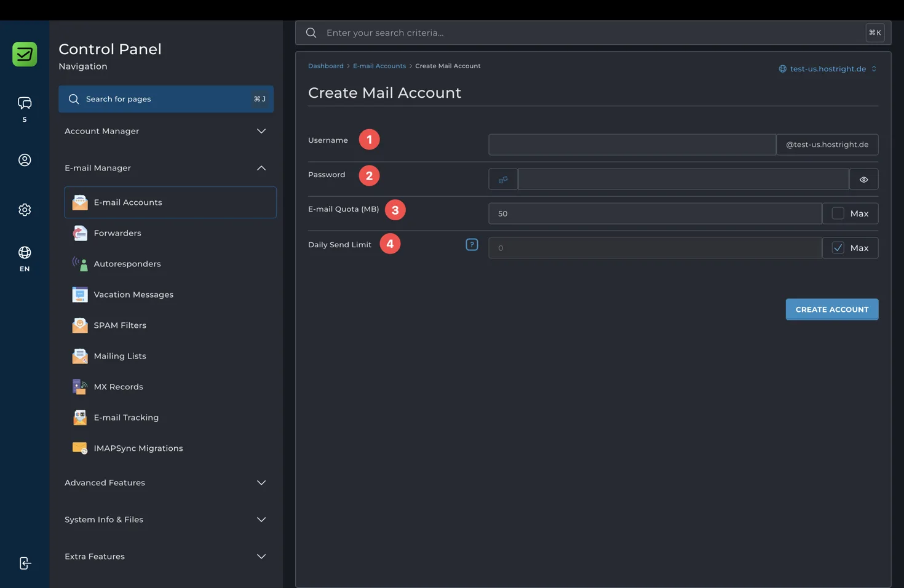Click the Daily Send Limit value field
The width and height of the screenshot is (904, 588).
click(x=655, y=248)
